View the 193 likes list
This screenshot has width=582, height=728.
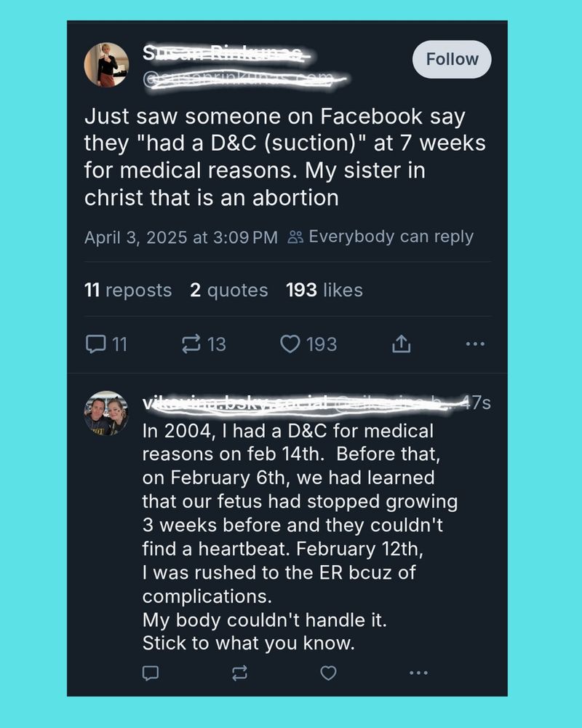point(324,290)
